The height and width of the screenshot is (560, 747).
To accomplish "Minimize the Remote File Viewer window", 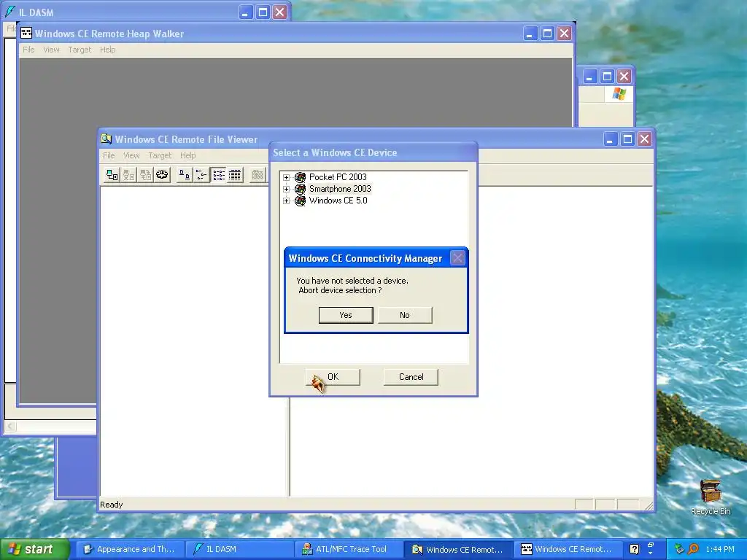I will coord(611,139).
